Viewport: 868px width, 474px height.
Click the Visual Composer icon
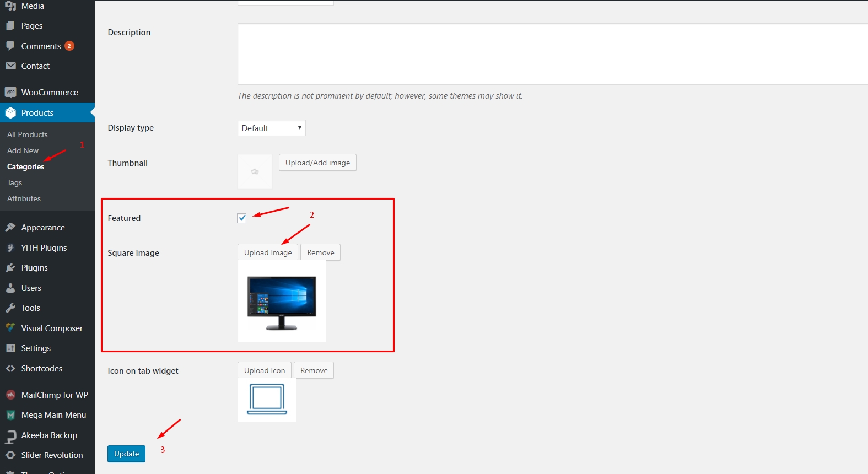pos(10,328)
